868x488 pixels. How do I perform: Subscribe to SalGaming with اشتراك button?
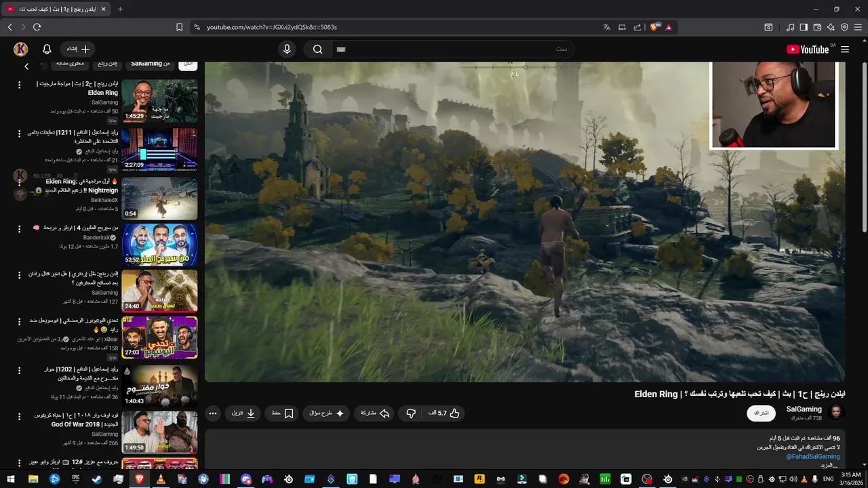coord(762,413)
